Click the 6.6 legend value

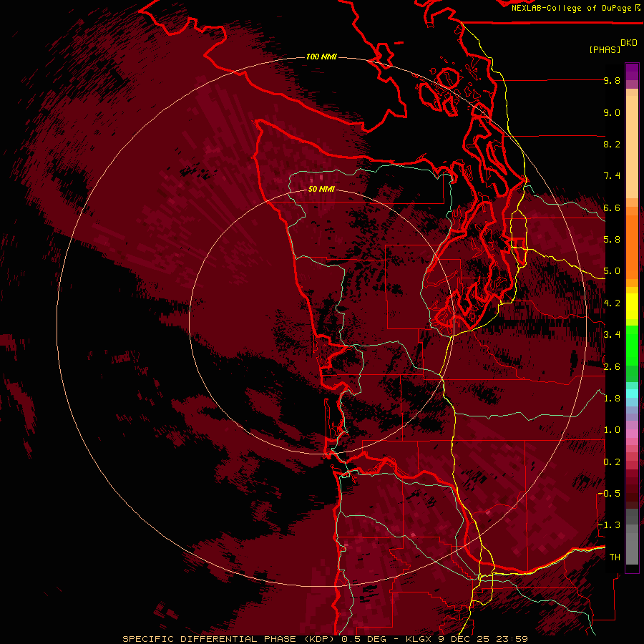612,208
